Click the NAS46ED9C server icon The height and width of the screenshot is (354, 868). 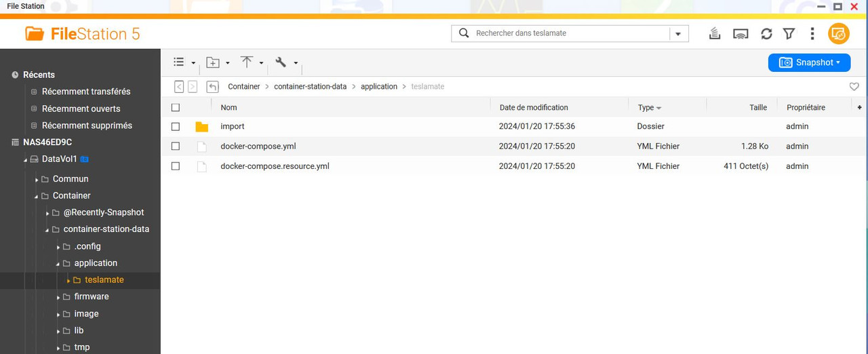click(x=15, y=142)
